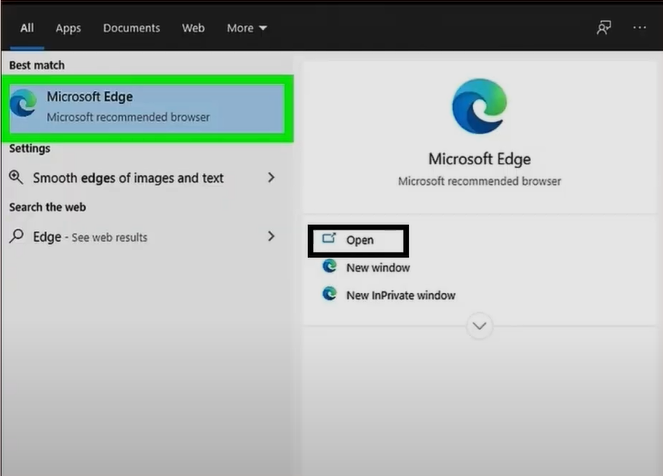This screenshot has width=663, height=476.
Task: Click the 'Settings' section heading
Action: pyautogui.click(x=30, y=148)
